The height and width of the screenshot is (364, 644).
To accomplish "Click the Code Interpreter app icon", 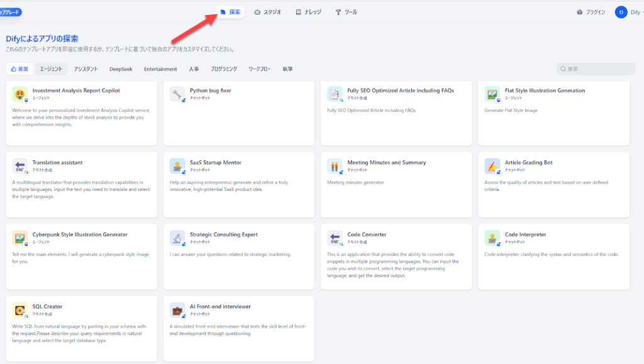I will 492,238.
